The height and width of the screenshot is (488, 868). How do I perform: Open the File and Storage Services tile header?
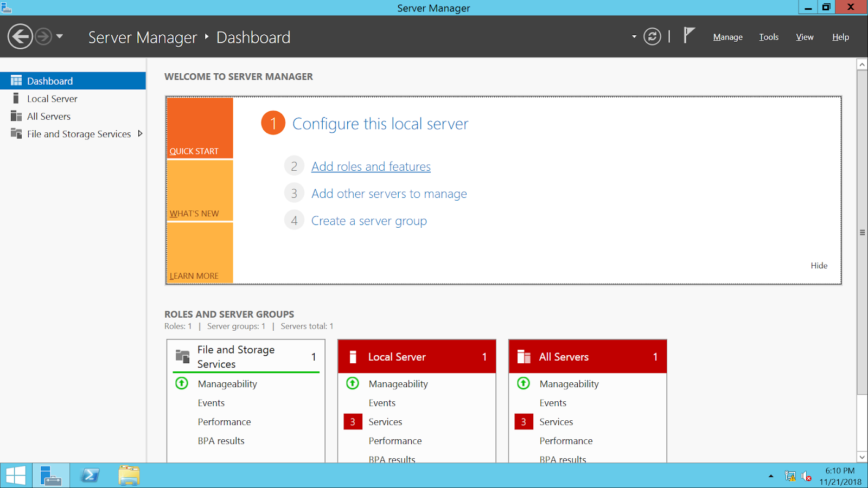(246, 356)
